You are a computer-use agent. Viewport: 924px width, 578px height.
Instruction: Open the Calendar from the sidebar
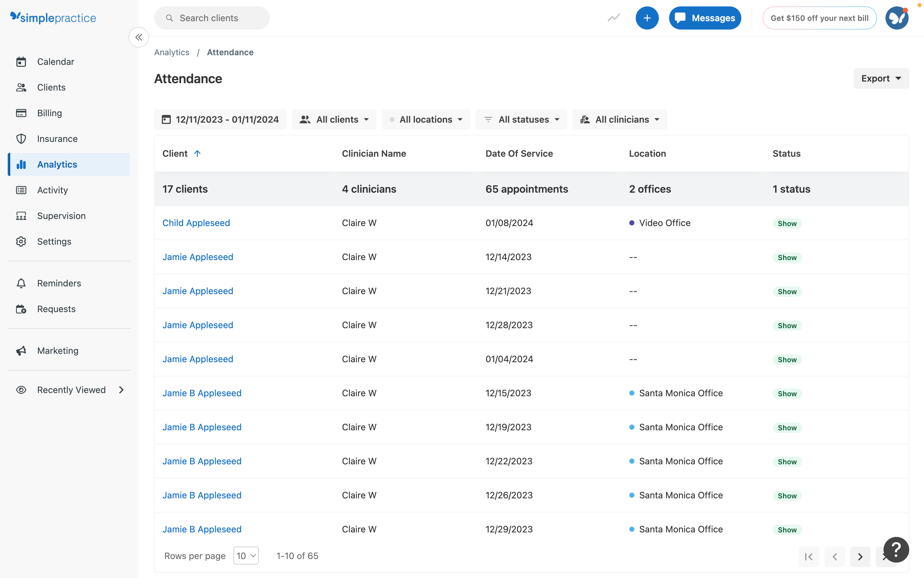[x=56, y=62]
